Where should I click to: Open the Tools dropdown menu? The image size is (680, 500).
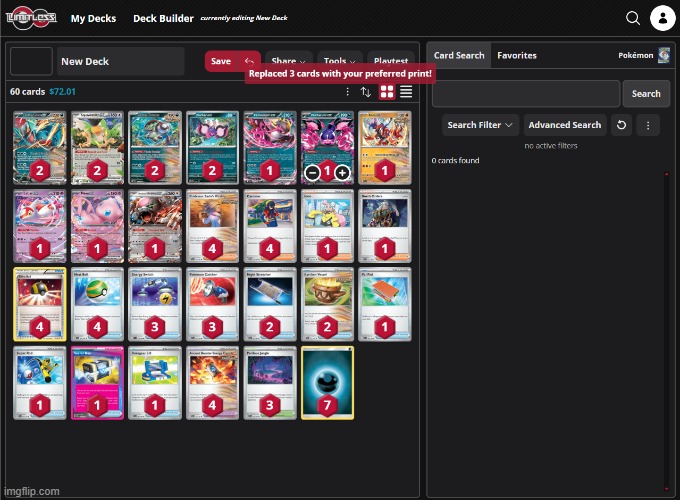tap(337, 61)
